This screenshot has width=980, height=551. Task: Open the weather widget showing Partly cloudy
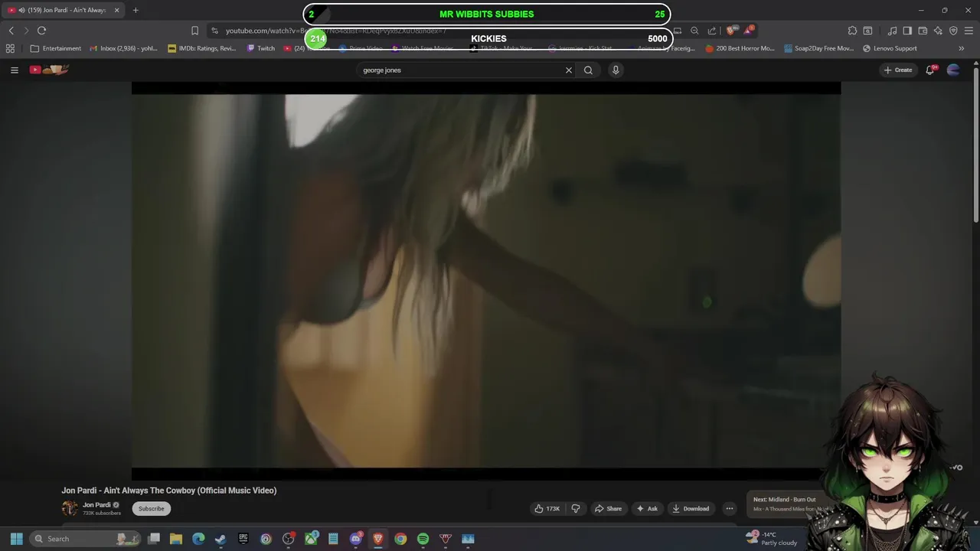[x=772, y=539]
